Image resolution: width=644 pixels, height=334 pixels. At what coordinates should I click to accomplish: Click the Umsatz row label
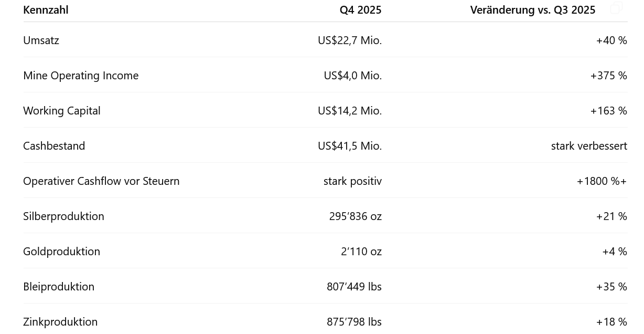[41, 40]
